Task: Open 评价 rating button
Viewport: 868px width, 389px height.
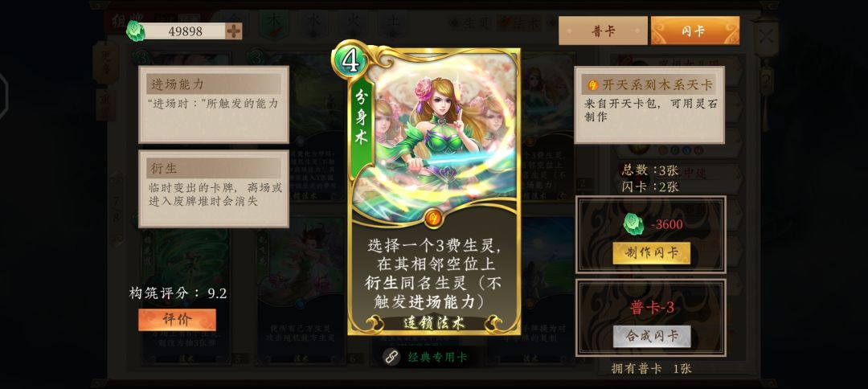Action: pyautogui.click(x=177, y=319)
